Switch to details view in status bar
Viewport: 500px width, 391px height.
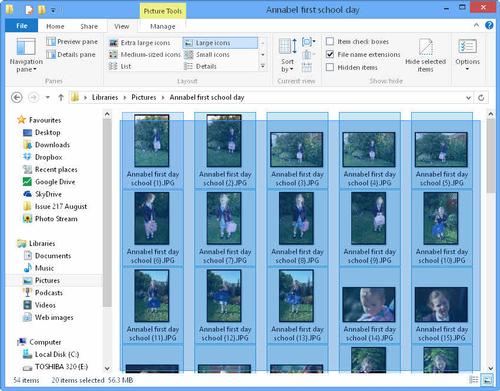[474, 380]
